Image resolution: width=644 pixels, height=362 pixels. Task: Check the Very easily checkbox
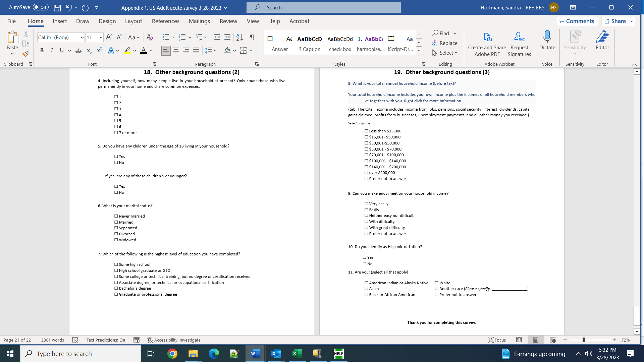coord(366,204)
